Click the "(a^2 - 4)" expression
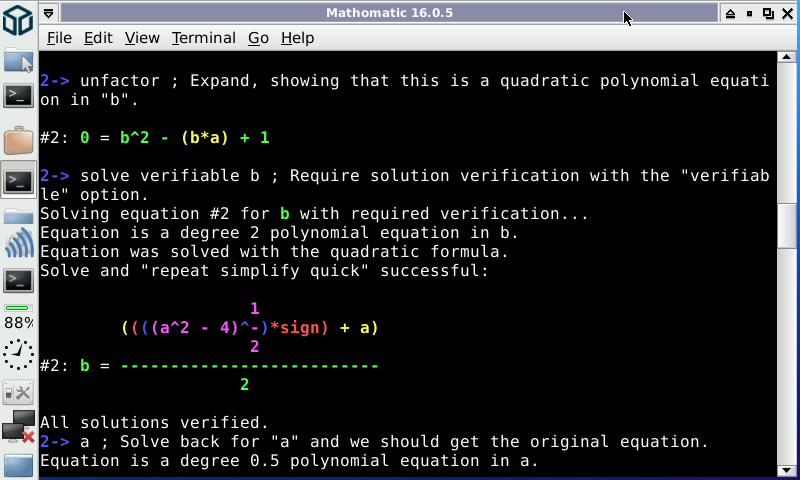Screen dimensions: 800x480 click(194, 328)
